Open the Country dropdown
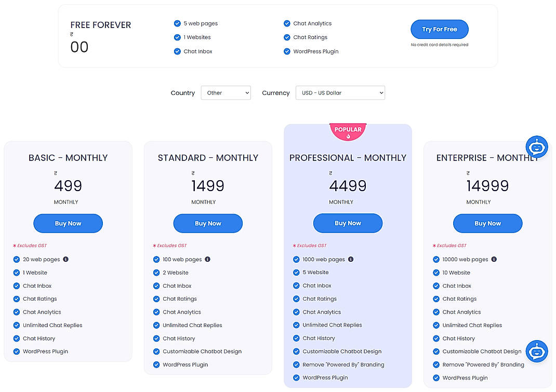The height and width of the screenshot is (392, 556). tap(226, 93)
